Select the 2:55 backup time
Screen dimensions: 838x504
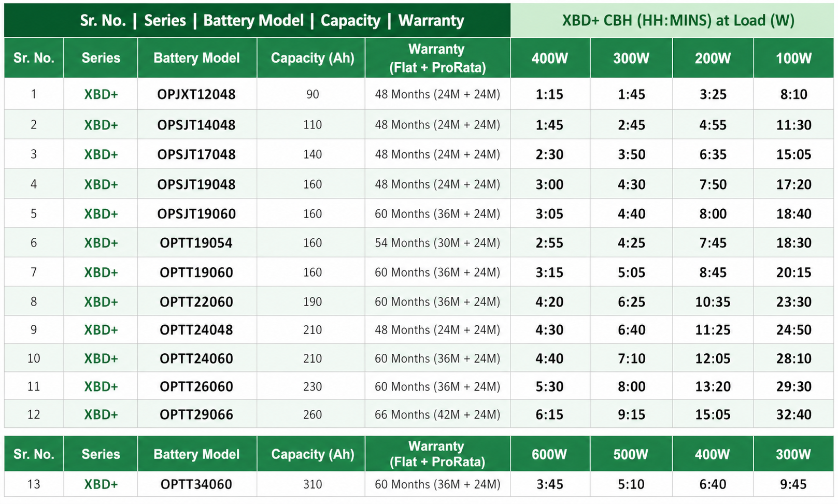coord(549,243)
